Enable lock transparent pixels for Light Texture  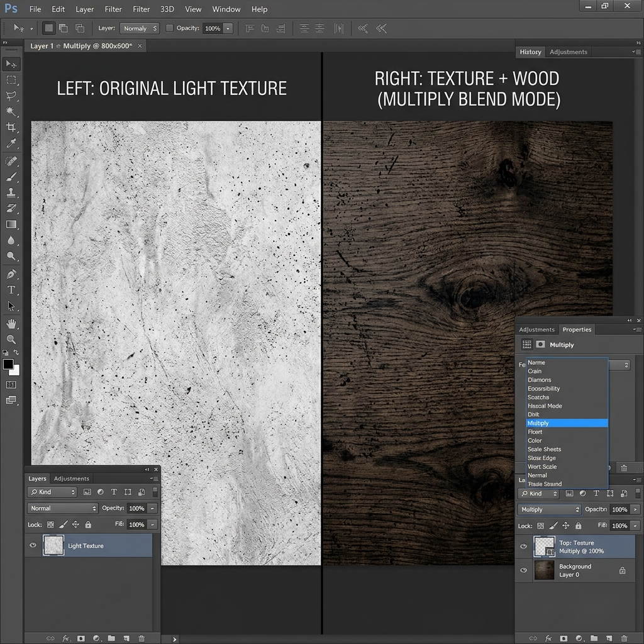click(50, 525)
